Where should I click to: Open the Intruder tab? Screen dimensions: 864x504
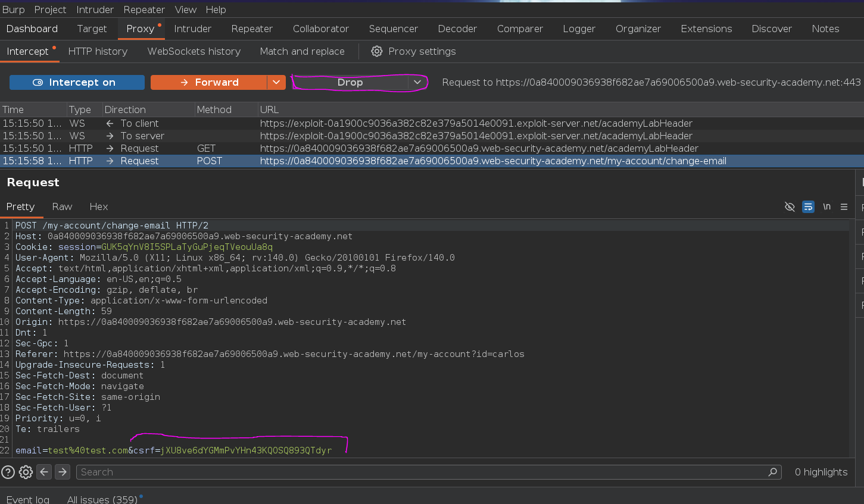(x=192, y=29)
